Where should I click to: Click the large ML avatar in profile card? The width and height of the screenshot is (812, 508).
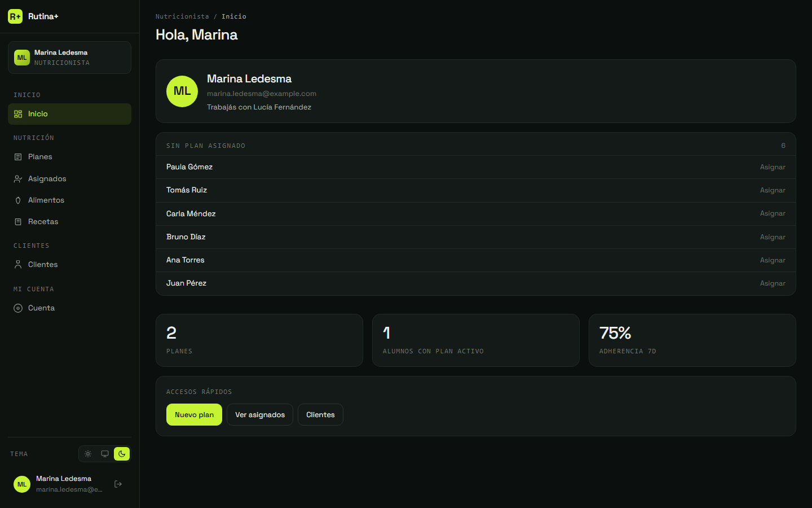(182, 91)
